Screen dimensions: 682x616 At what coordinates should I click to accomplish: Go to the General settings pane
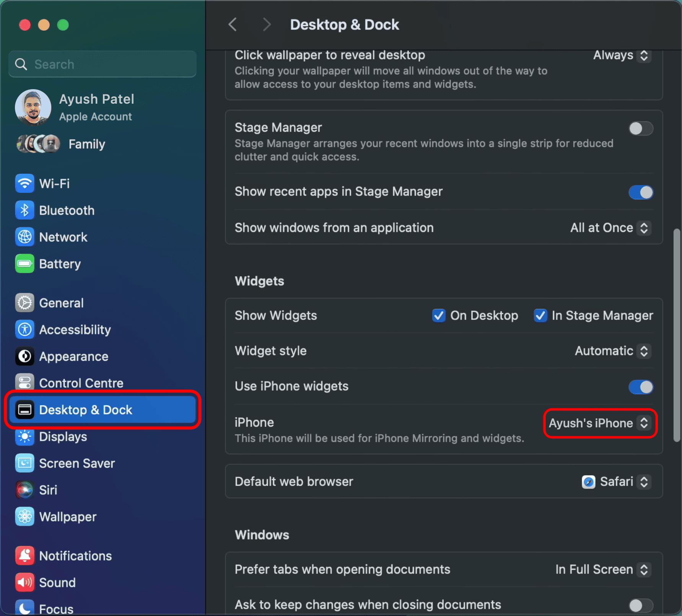61,303
